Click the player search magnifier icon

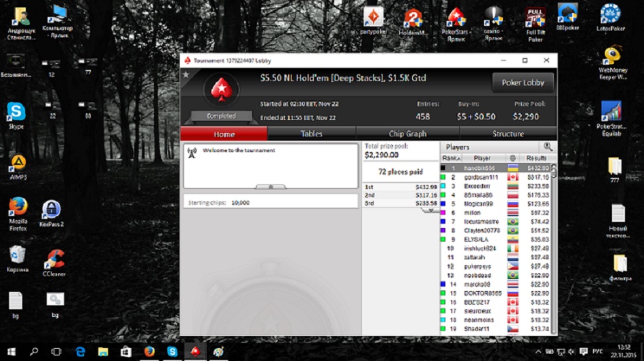(x=548, y=147)
